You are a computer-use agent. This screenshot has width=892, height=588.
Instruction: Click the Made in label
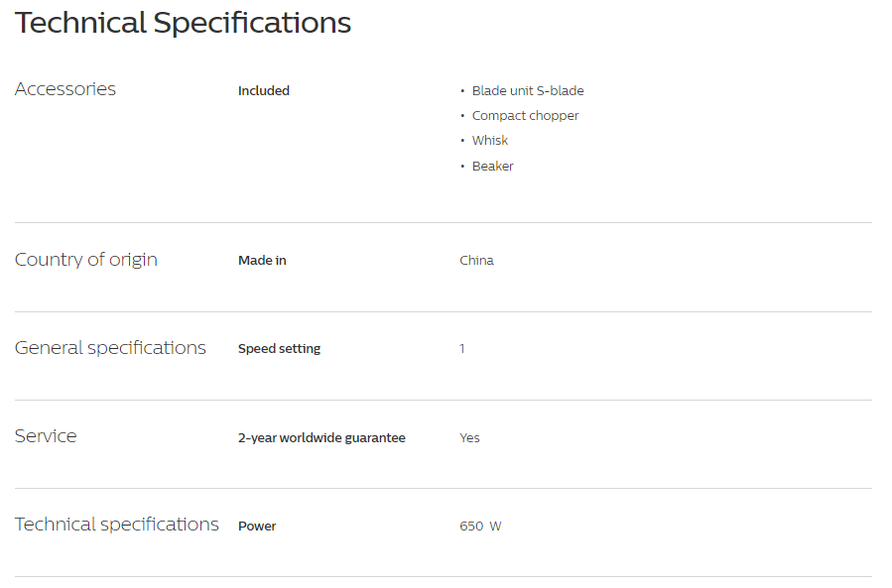(262, 261)
